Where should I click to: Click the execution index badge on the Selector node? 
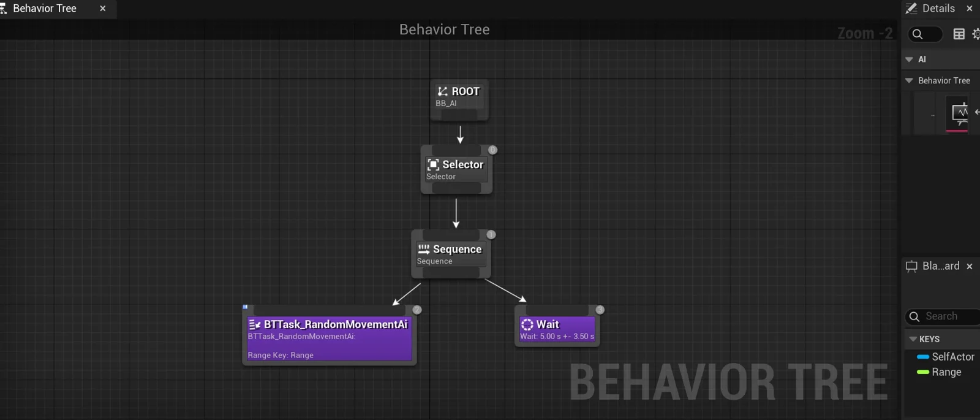pyautogui.click(x=492, y=150)
